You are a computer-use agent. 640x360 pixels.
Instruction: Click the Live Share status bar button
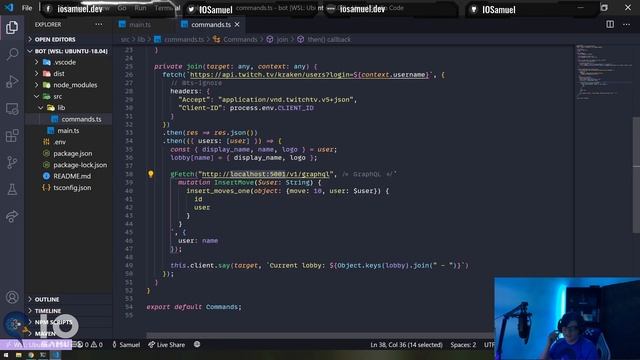(167, 345)
